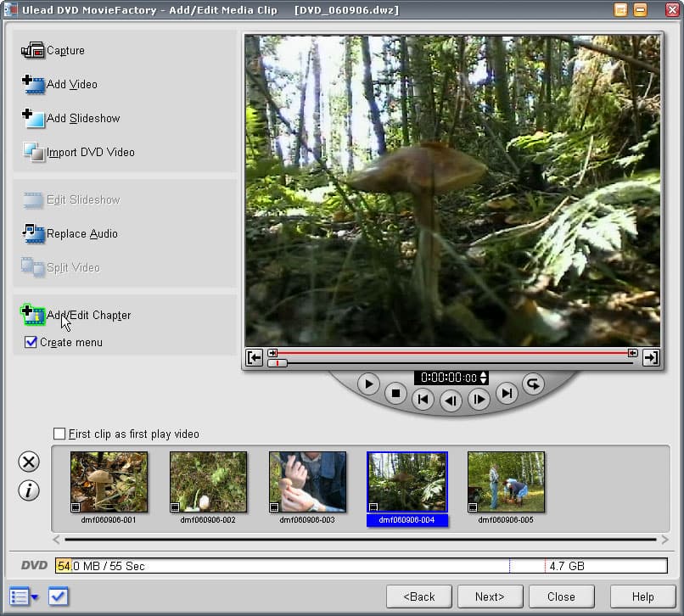The image size is (684, 616).
Task: Uncheck the Create menu checkbox
Action: 31,343
